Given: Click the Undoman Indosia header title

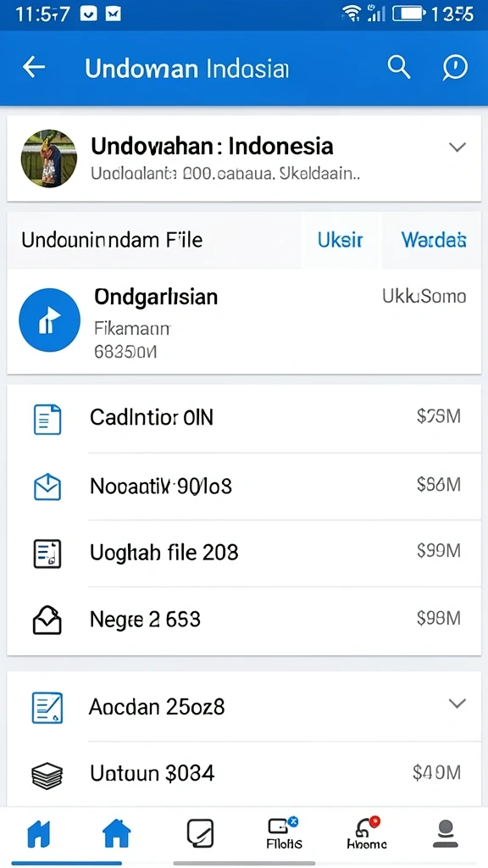Looking at the screenshot, I should [x=186, y=69].
